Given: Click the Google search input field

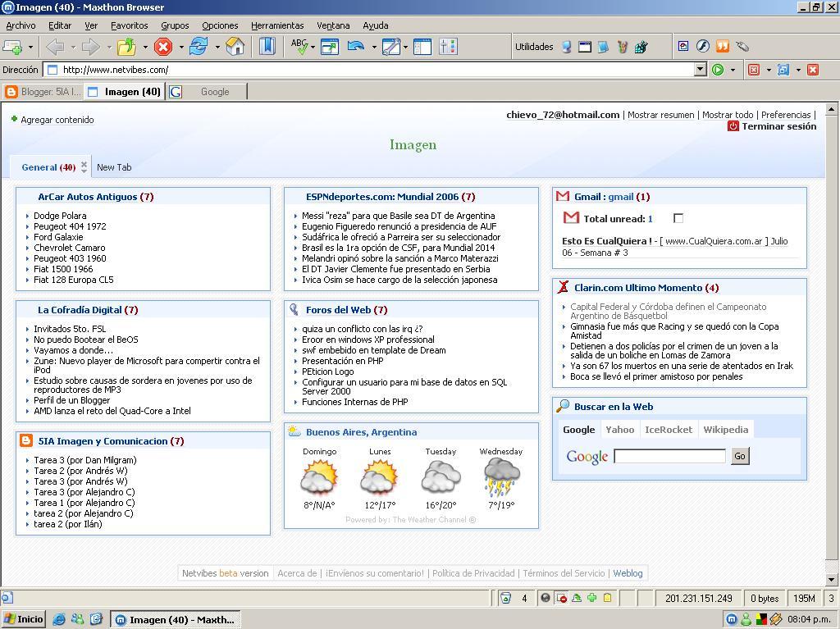Looking at the screenshot, I should click(669, 456).
